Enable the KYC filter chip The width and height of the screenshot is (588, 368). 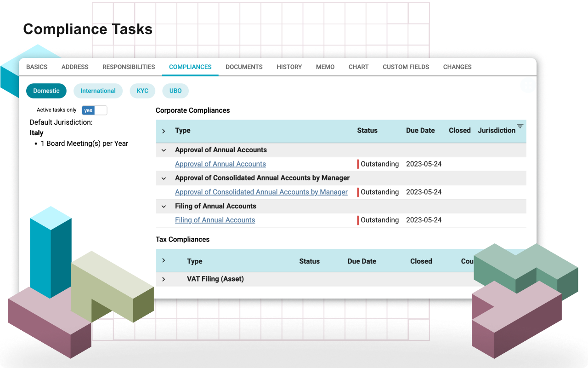pos(142,91)
